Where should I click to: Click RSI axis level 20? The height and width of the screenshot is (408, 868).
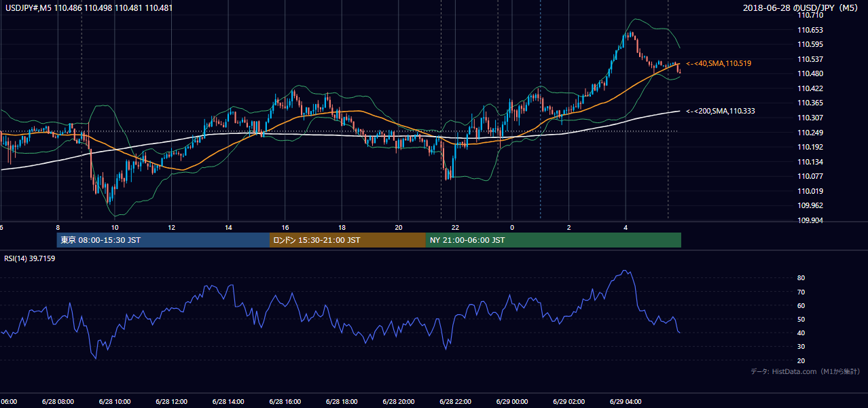[x=801, y=360]
